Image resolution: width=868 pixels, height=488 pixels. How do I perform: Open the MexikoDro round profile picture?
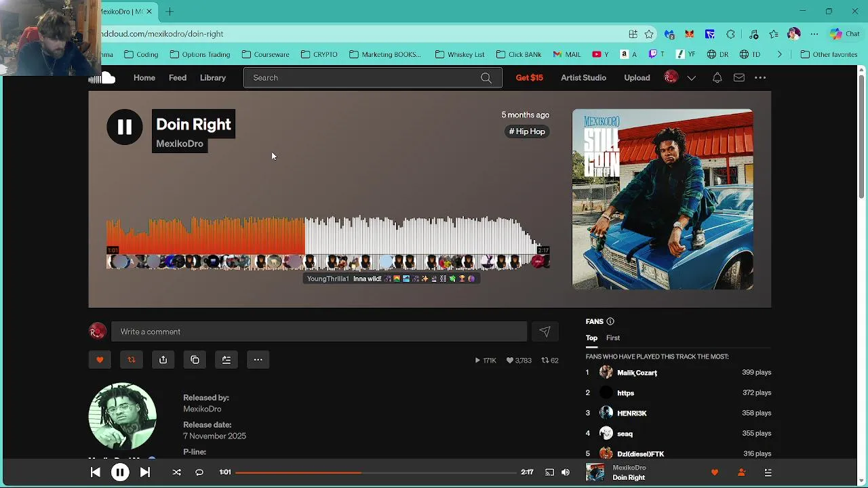(x=123, y=416)
